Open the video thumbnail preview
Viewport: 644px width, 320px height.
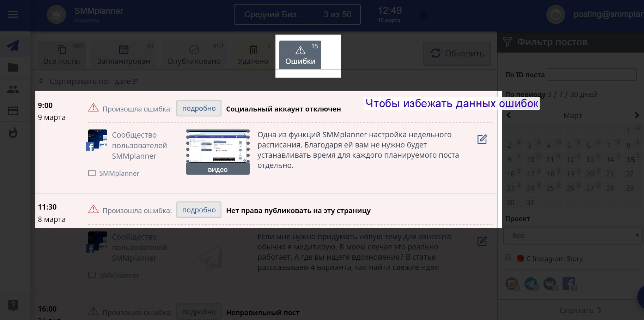point(218,152)
